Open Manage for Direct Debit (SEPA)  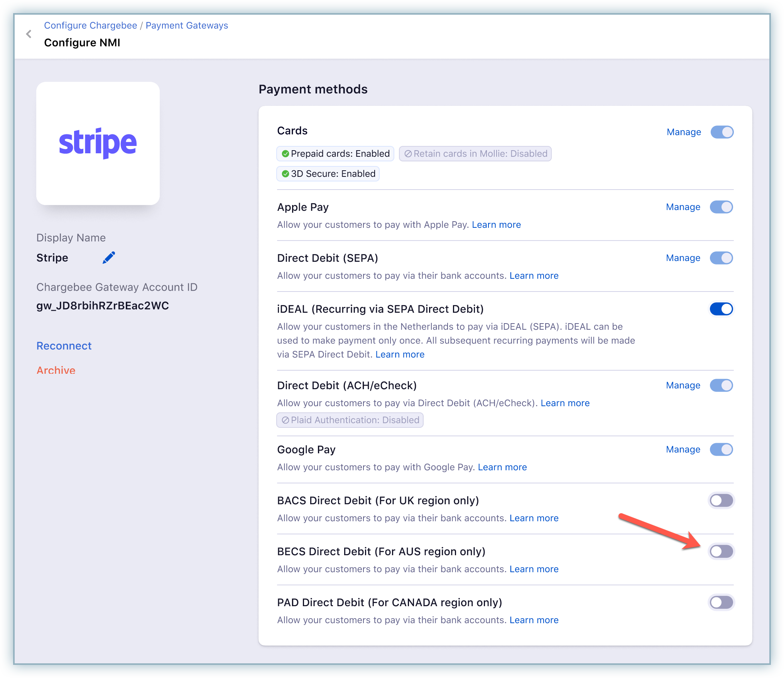pos(683,258)
